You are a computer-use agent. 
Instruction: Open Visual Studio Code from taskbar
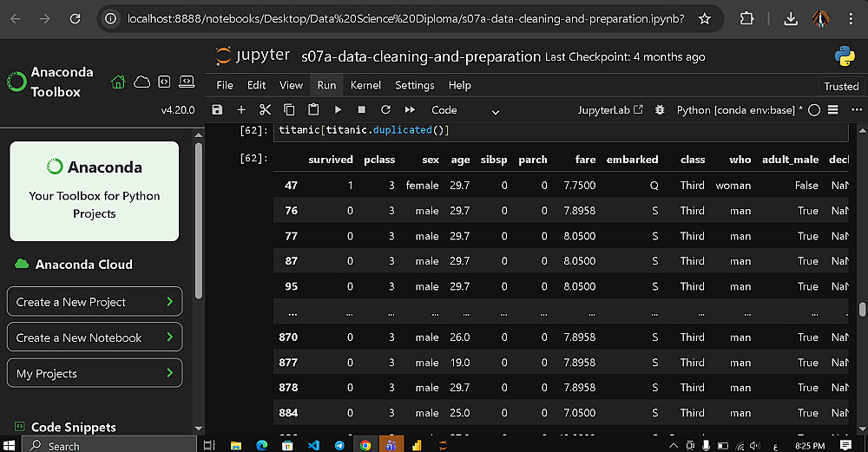[x=313, y=445]
